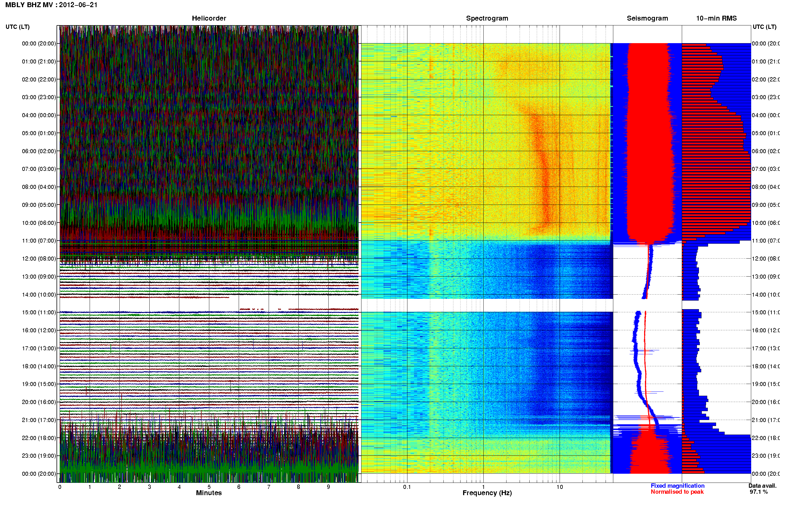Click the '1' tick under the spectrogram
Screen dimensions: 812x508
483,487
